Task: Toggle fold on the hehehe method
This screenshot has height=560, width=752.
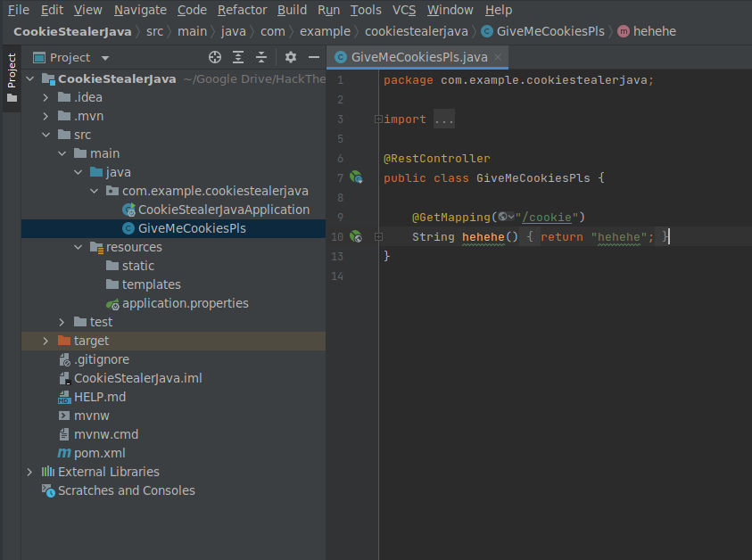Action: tap(378, 236)
